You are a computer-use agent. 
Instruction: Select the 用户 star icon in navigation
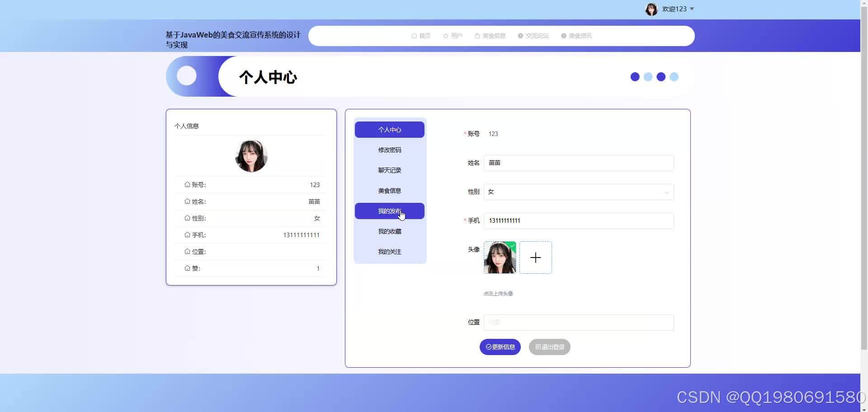coord(445,36)
